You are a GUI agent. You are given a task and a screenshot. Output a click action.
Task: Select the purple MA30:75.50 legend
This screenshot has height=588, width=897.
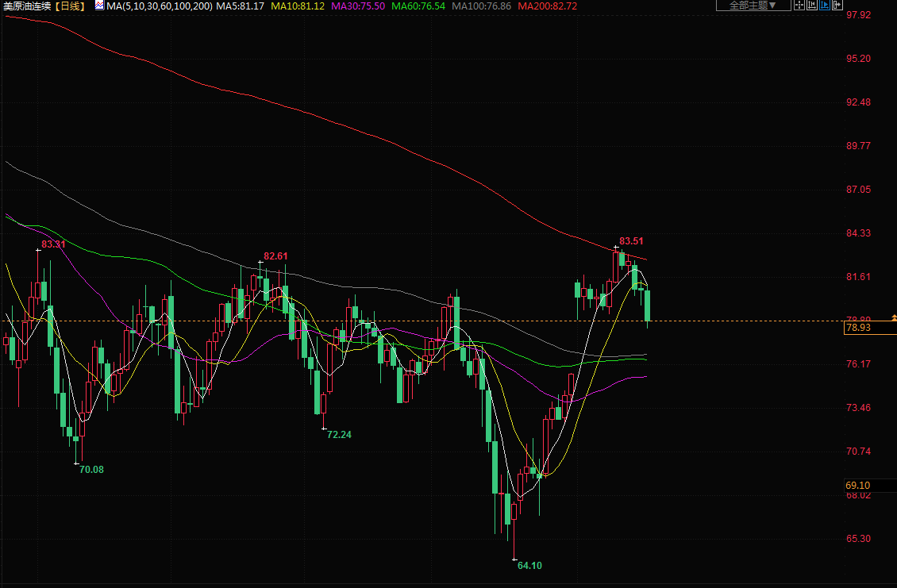pos(358,6)
